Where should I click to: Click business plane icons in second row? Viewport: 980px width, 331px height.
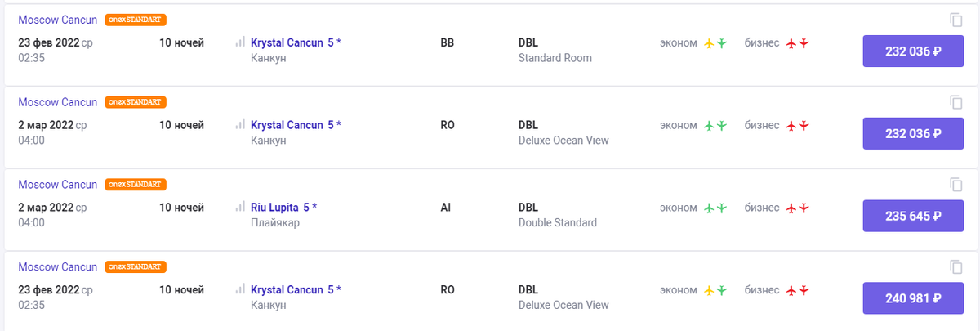tap(797, 126)
